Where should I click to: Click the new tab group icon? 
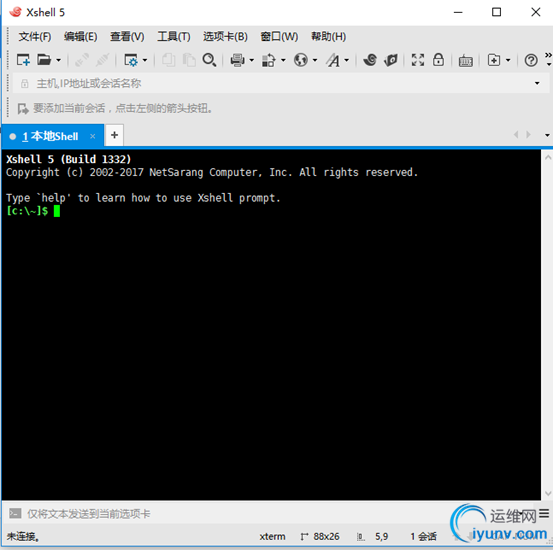(494, 60)
